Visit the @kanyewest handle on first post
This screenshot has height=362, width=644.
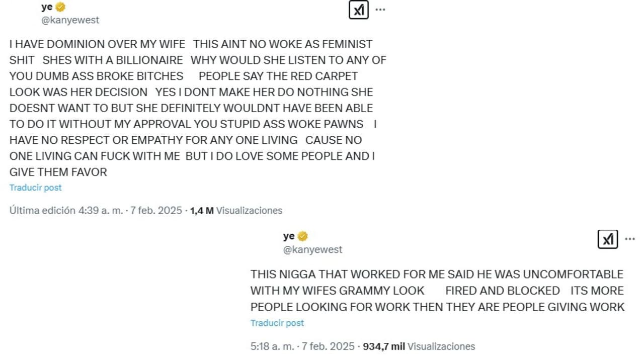70,20
